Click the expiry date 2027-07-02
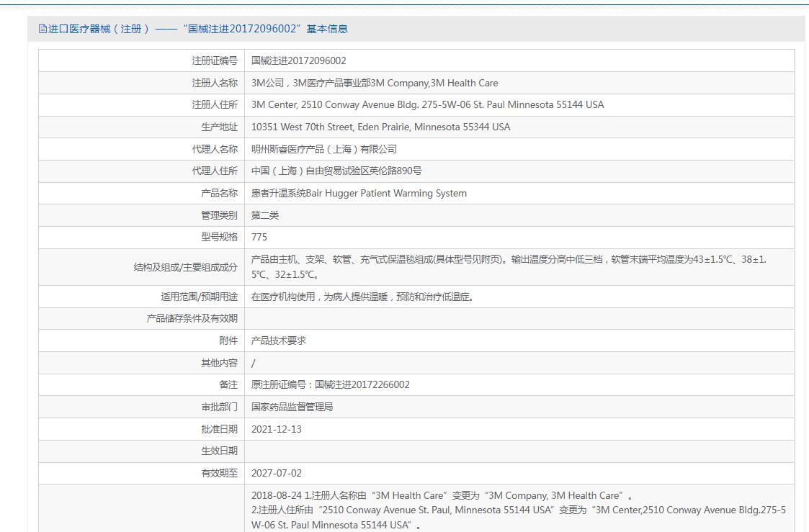The image size is (809, 532). (276, 473)
